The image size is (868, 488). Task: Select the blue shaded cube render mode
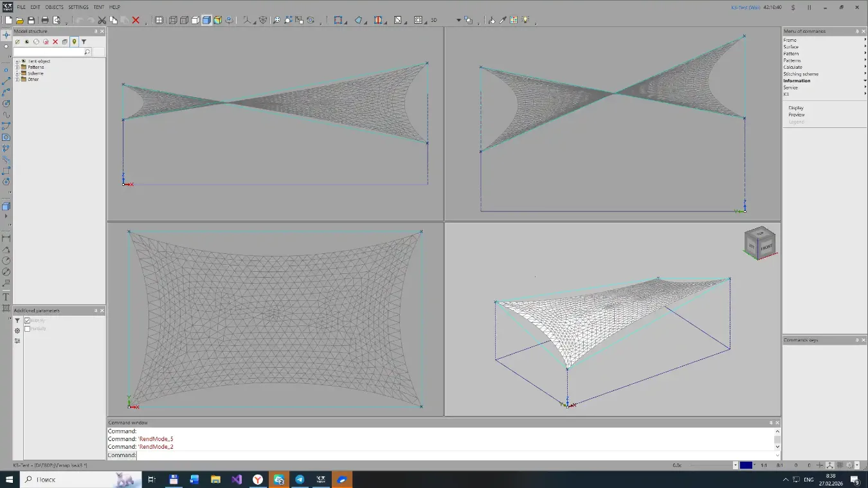(x=206, y=21)
